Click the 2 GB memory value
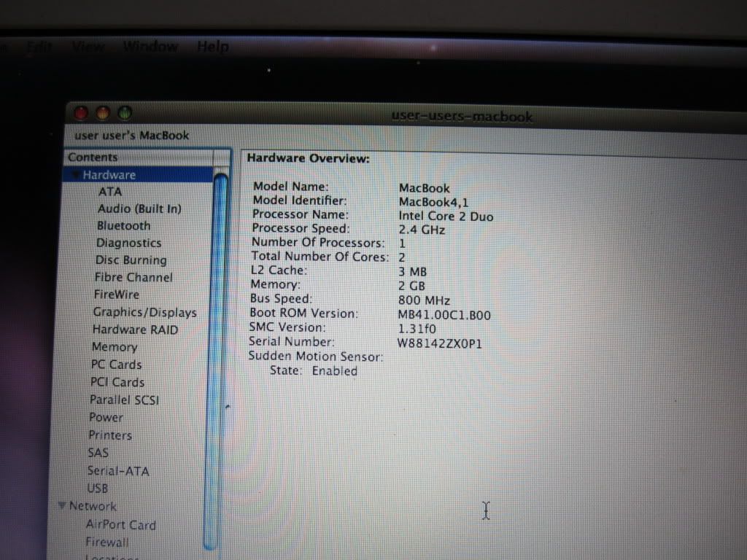747x560 pixels. [411, 286]
